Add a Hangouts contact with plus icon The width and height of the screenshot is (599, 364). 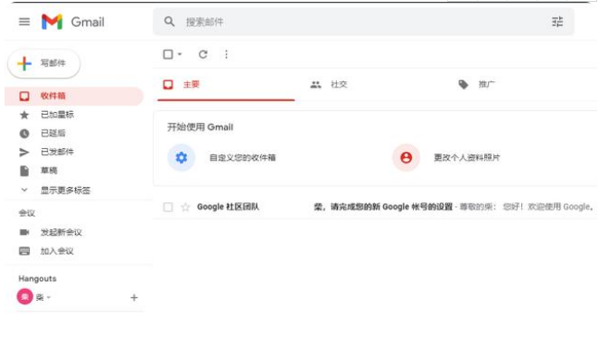click(134, 297)
